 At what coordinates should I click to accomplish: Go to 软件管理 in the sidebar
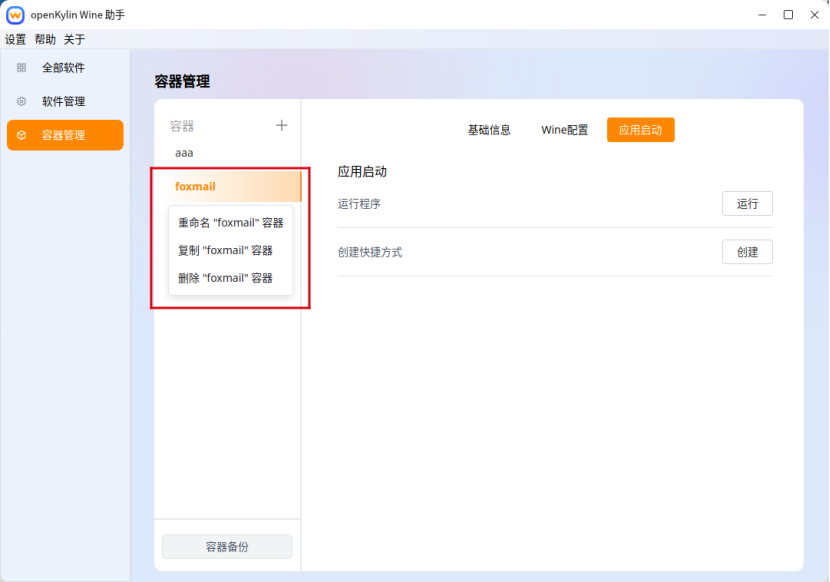click(65, 101)
